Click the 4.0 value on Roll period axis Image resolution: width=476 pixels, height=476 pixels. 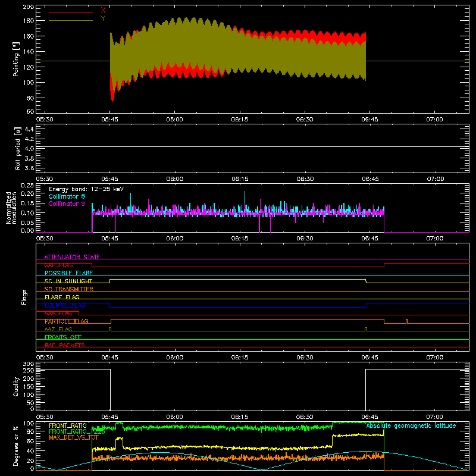click(29, 149)
